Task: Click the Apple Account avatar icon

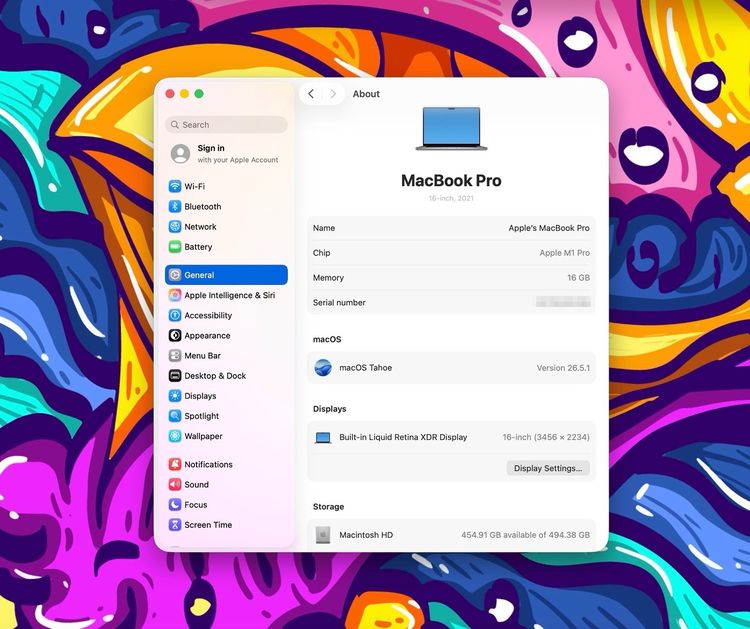Action: [x=181, y=154]
